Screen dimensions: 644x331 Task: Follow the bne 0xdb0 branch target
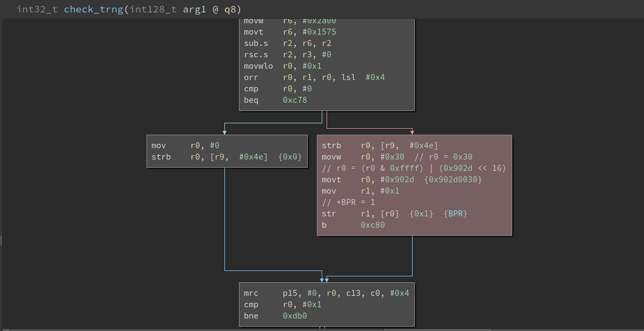tap(295, 316)
